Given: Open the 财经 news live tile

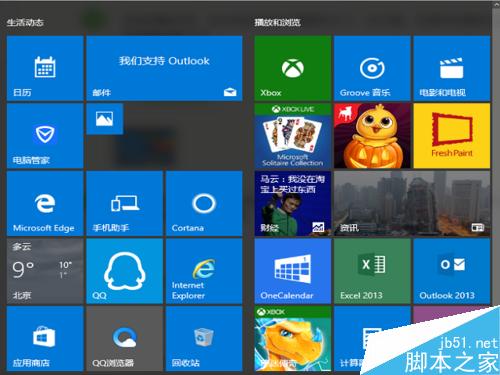Looking at the screenshot, I should point(293,204).
